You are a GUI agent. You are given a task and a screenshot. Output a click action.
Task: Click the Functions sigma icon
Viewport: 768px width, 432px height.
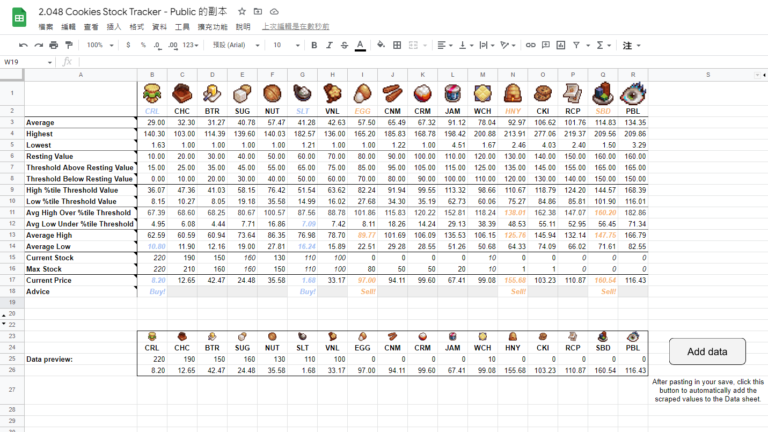point(600,45)
